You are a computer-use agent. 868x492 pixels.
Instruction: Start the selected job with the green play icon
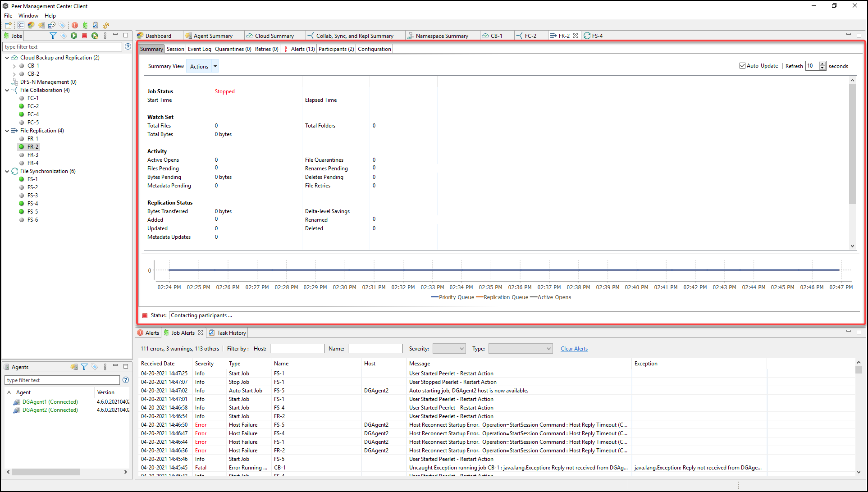74,36
